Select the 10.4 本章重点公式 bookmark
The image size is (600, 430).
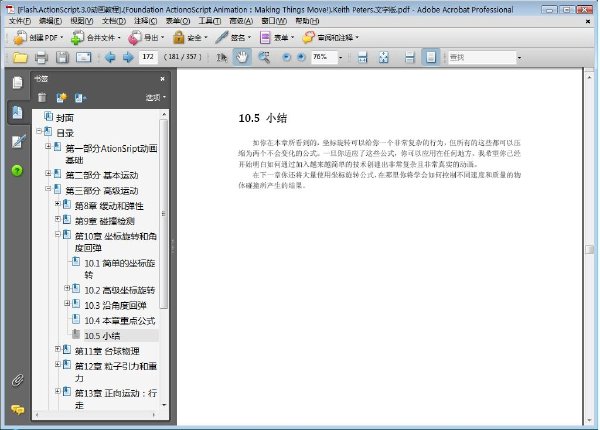(x=120, y=321)
